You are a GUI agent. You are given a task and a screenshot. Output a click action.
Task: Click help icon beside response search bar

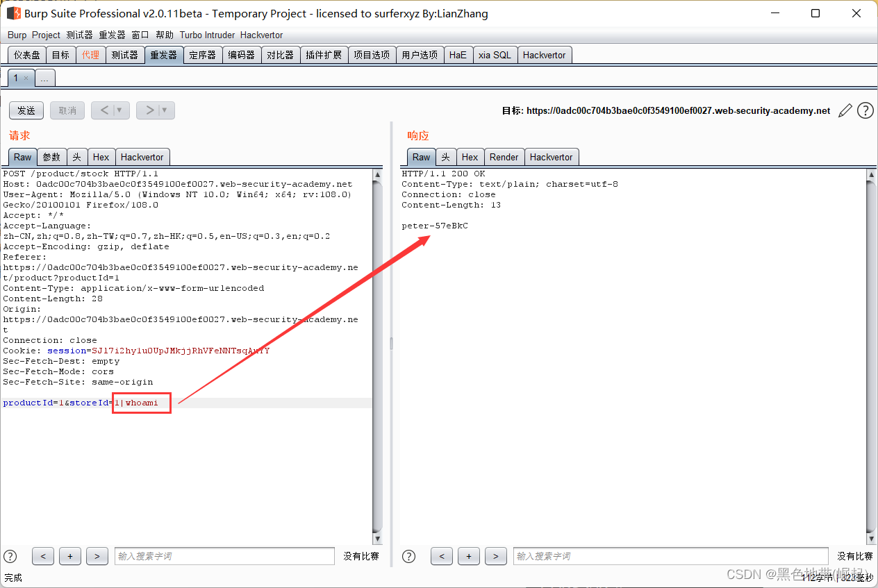409,556
